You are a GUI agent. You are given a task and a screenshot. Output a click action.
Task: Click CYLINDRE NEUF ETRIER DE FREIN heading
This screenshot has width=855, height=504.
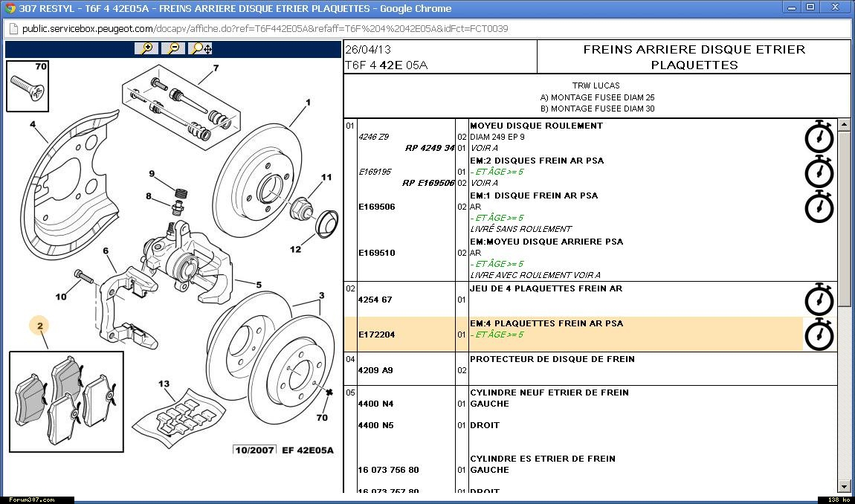(x=549, y=392)
